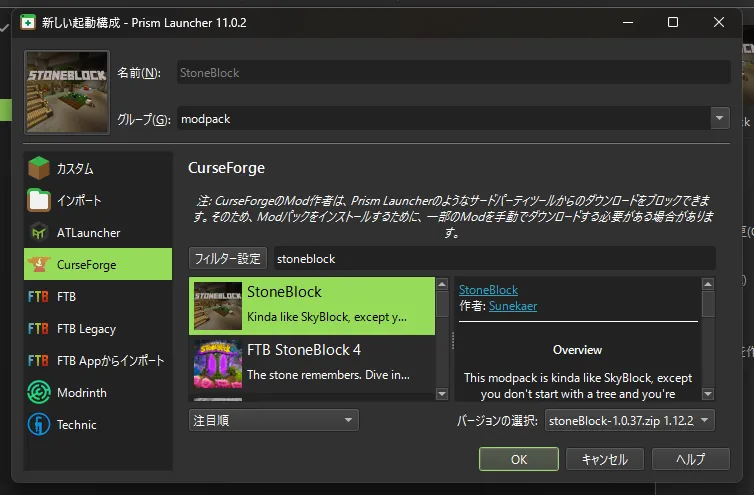
Task: Maximize the new instance dialog
Action: [x=673, y=22]
